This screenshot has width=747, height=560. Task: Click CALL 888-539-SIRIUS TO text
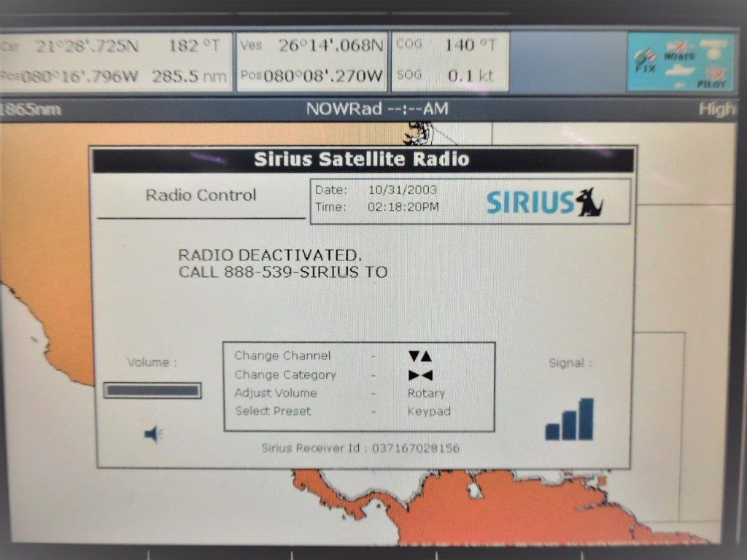[283, 273]
